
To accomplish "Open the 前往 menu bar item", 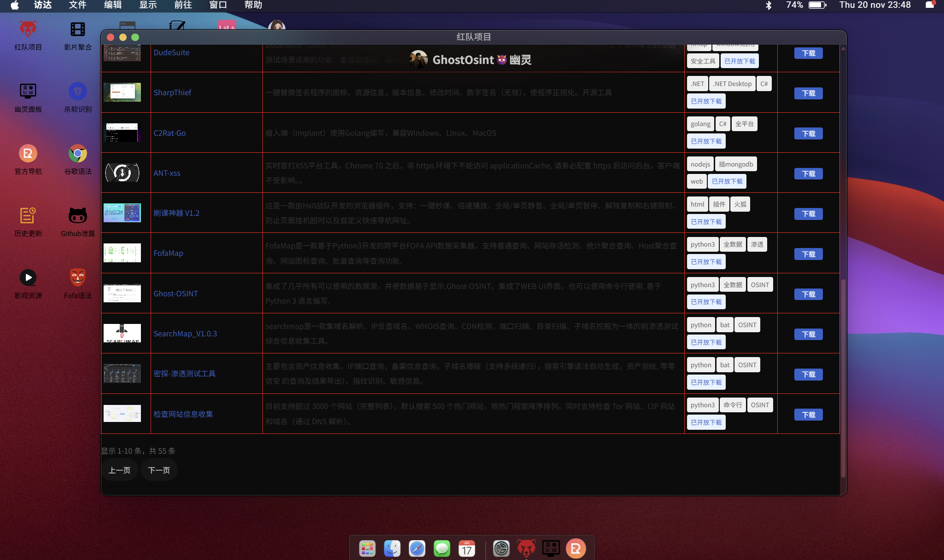I will pos(183,5).
